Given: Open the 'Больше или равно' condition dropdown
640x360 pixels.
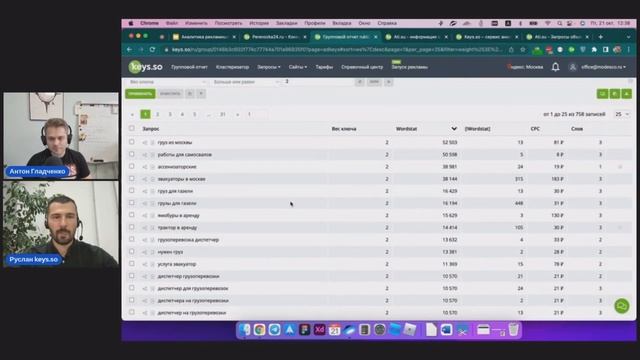Looking at the screenshot, I should (x=246, y=82).
